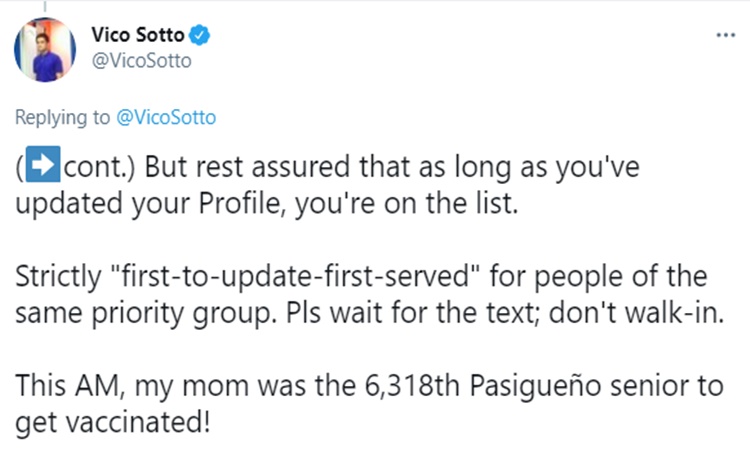Click the blue verified badge beside the name
The height and width of the screenshot is (450, 750).
tap(200, 35)
